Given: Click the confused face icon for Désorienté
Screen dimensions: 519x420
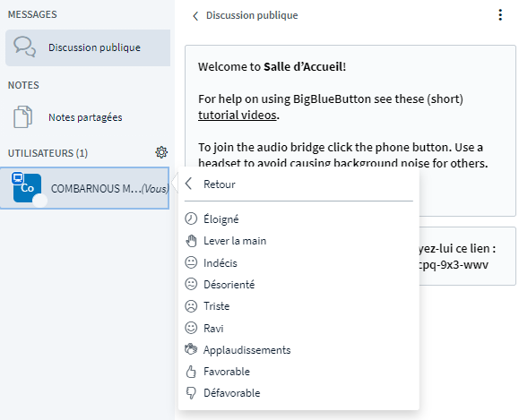Looking at the screenshot, I should 191,285.
